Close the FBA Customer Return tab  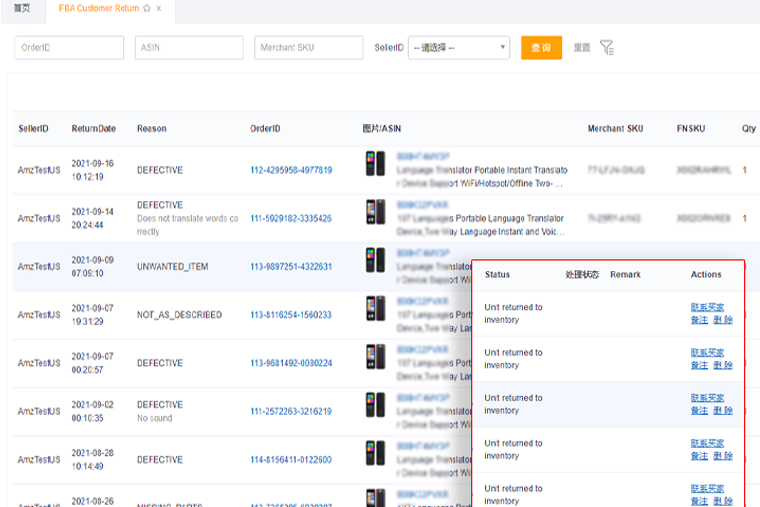[x=159, y=8]
